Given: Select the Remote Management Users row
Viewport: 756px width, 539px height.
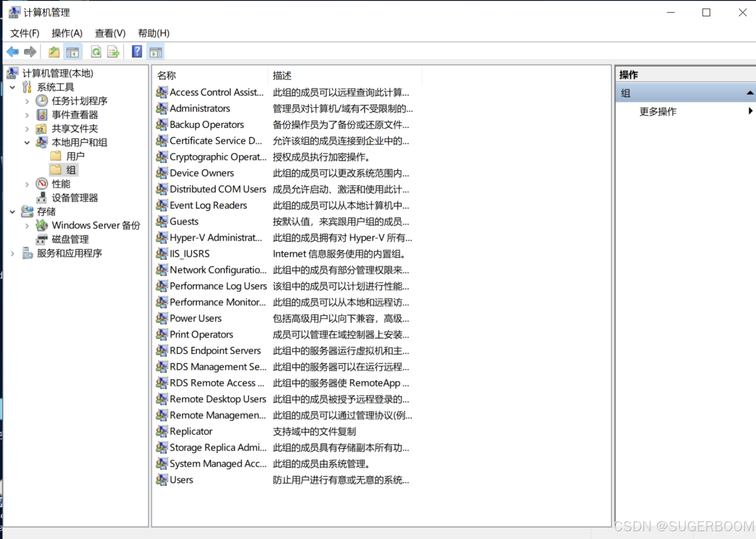Looking at the screenshot, I should (x=218, y=415).
